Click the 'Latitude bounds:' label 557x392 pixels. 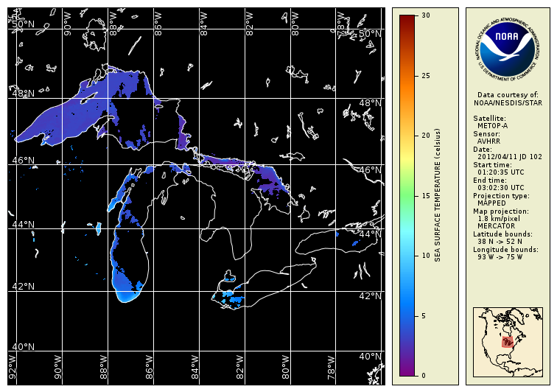point(502,234)
